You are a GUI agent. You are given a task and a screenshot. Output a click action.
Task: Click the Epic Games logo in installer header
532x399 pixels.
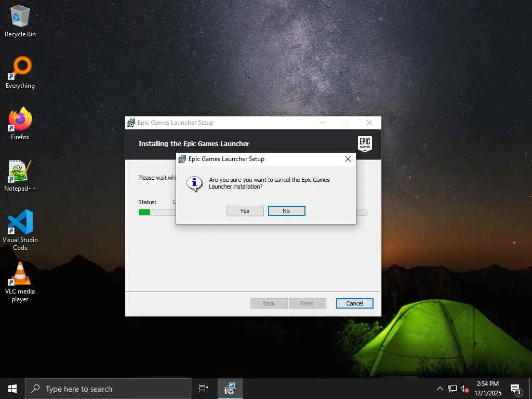point(365,144)
